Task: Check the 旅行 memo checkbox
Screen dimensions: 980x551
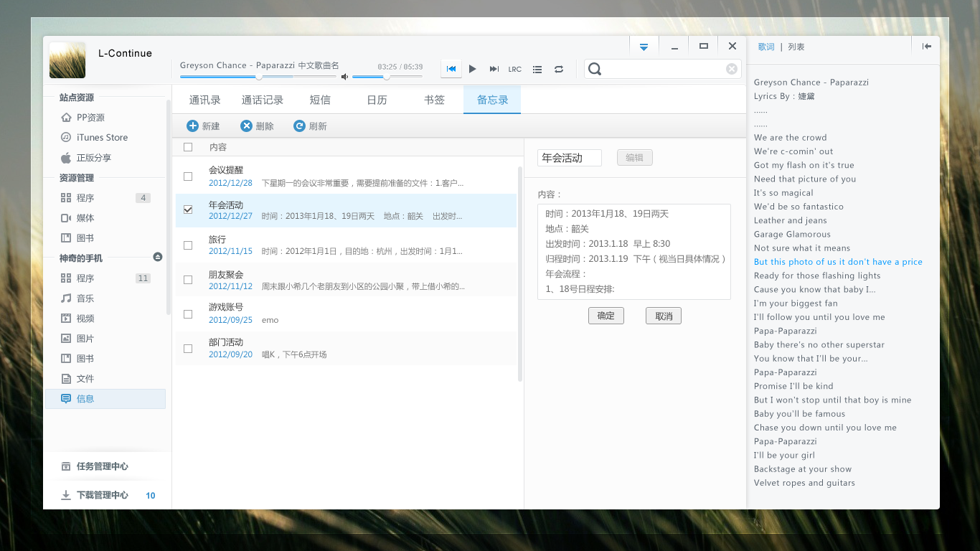Action: tap(188, 245)
